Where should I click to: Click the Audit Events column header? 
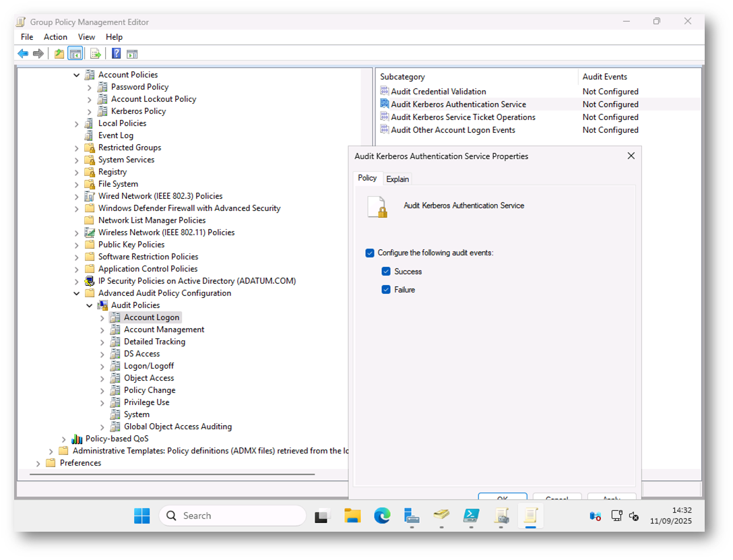tap(604, 77)
